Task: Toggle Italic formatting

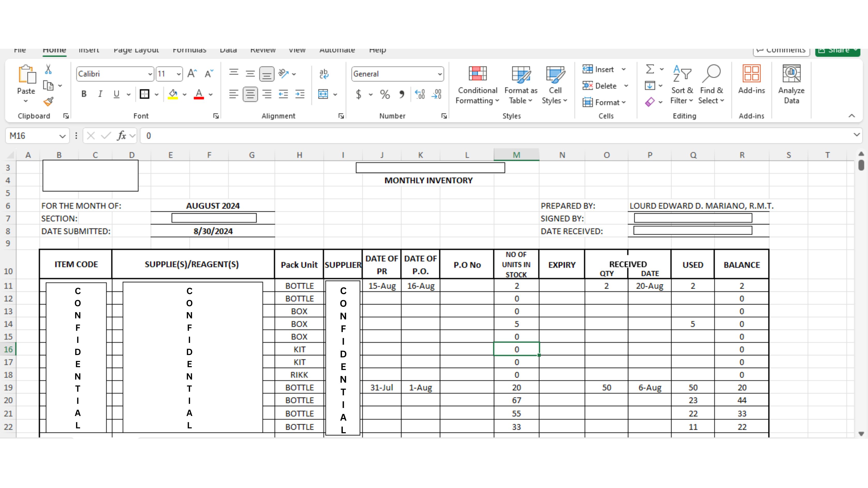Action: [x=100, y=94]
